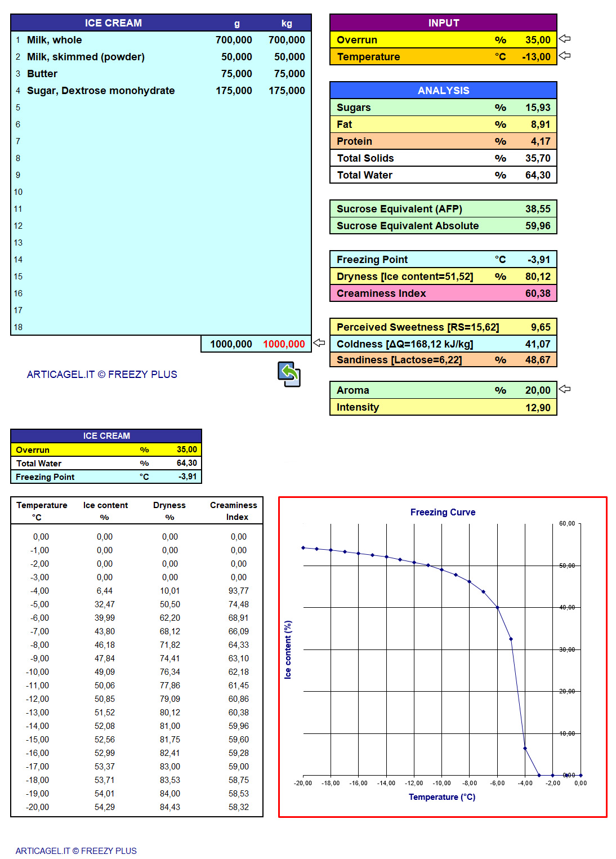Select the Overrun input value 35,00
The height and width of the screenshot is (859, 616).
pos(538,40)
